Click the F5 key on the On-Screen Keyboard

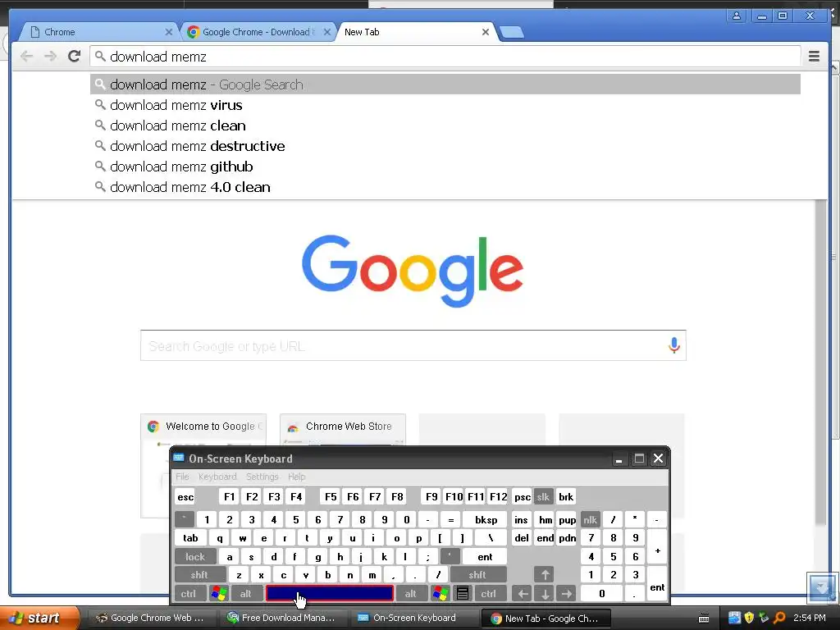[331, 496]
